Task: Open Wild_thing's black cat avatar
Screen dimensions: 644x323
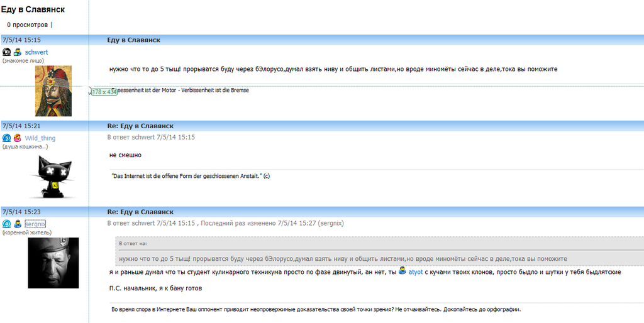Action: point(54,177)
